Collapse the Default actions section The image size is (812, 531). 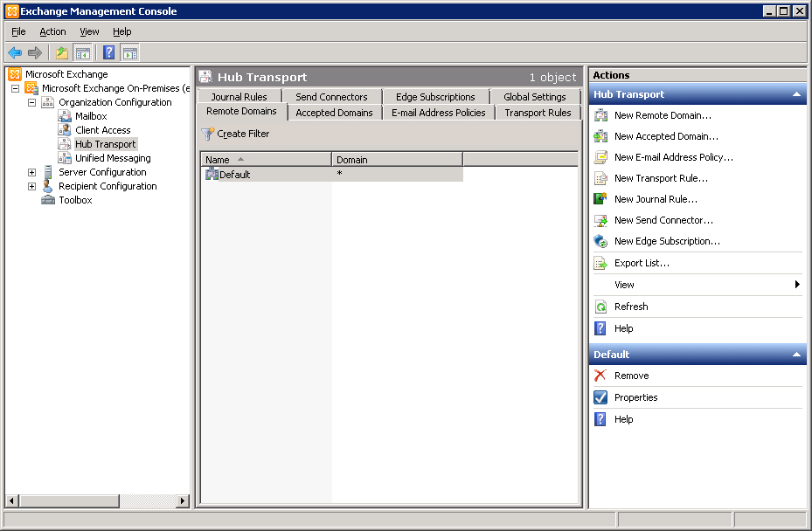coord(796,355)
